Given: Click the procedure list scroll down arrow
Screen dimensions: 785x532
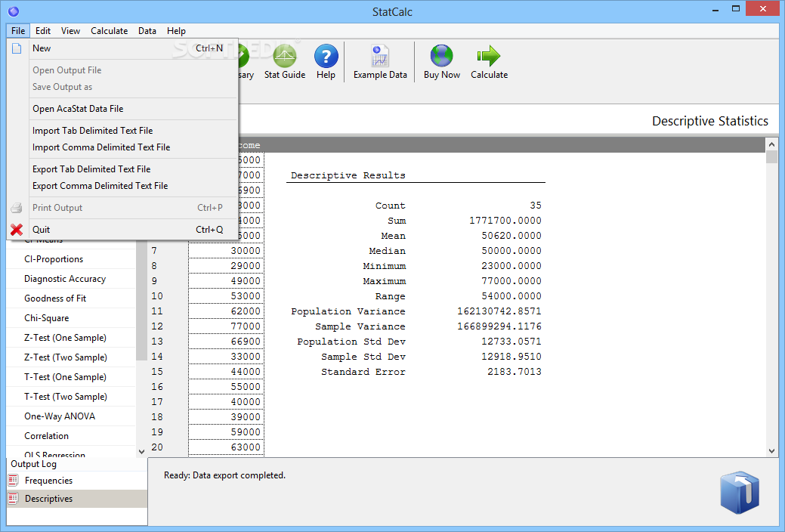Looking at the screenshot, I should [142, 451].
